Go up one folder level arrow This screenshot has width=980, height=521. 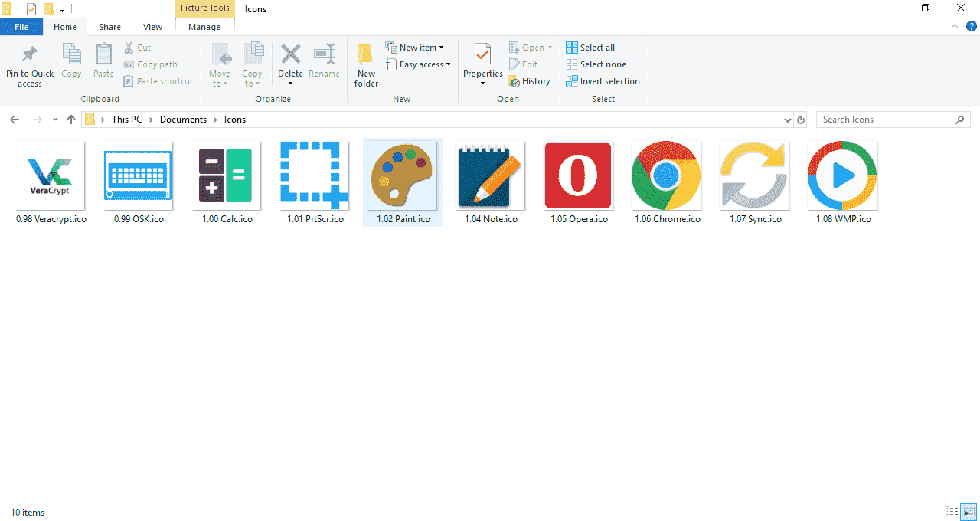coord(71,120)
